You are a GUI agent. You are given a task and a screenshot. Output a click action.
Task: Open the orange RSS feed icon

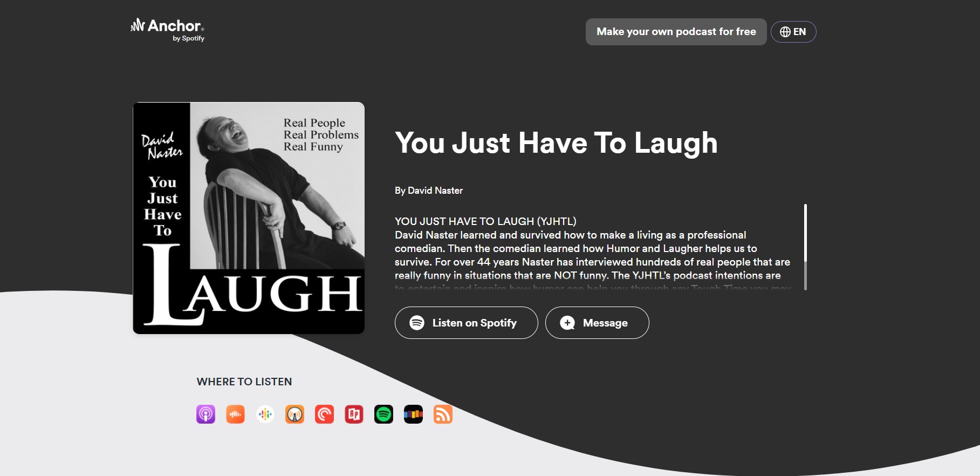click(443, 414)
